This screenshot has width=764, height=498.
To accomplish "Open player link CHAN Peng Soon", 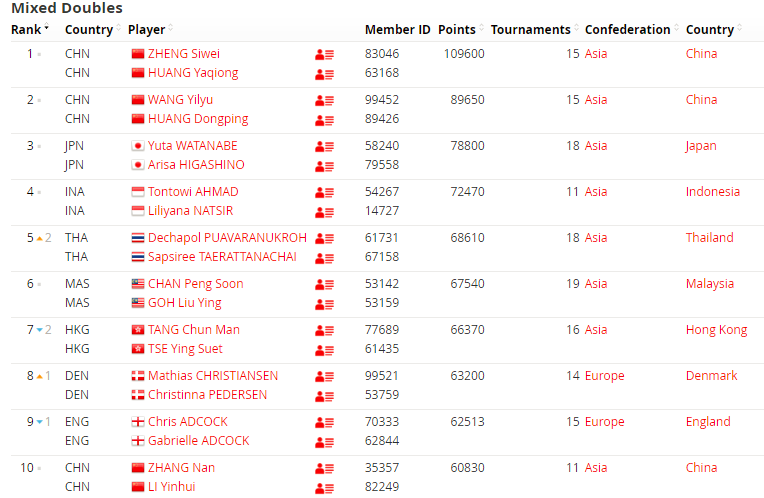I will click(195, 284).
